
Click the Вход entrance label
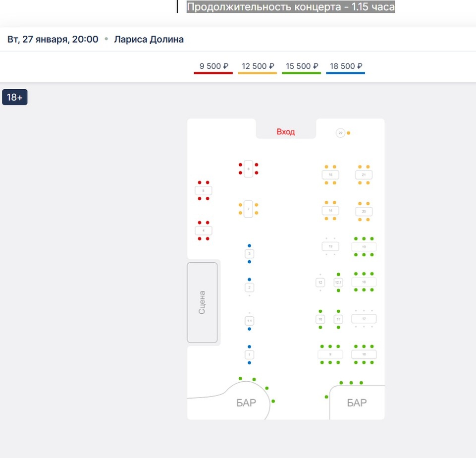tap(285, 132)
